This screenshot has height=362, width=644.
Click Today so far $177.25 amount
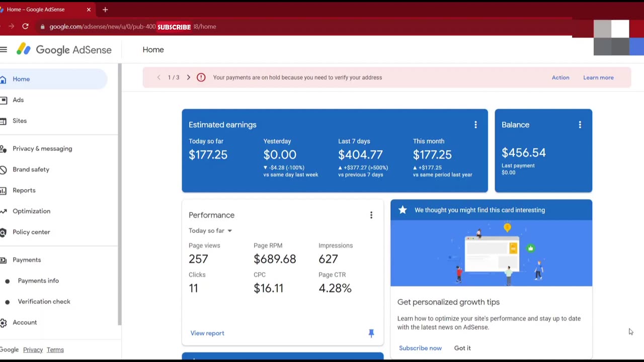pos(208,155)
